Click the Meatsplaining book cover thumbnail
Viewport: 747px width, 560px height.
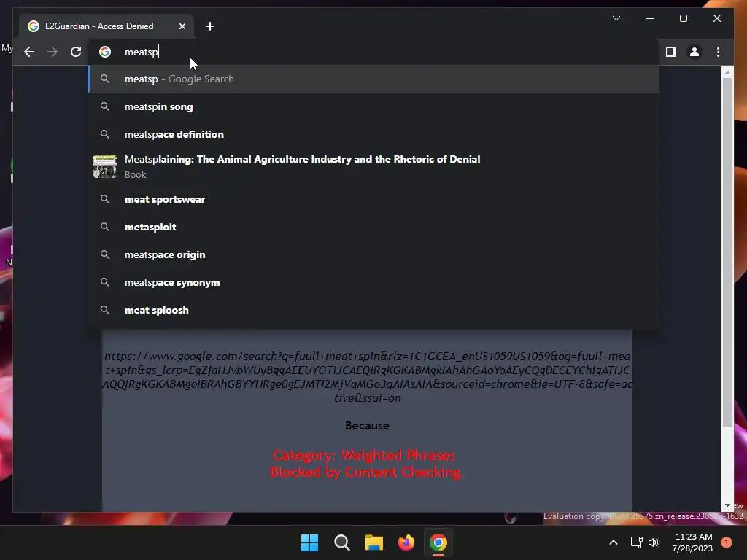coord(105,166)
